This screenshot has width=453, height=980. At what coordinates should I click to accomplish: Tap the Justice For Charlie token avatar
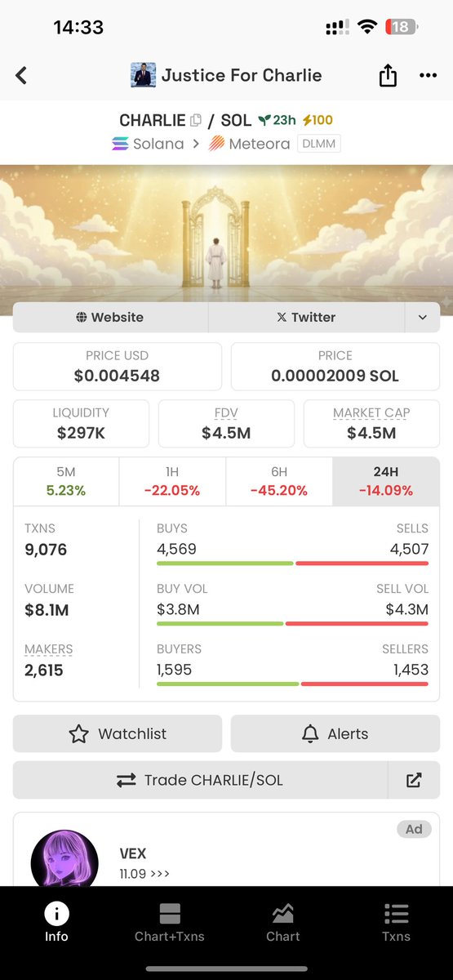143,76
